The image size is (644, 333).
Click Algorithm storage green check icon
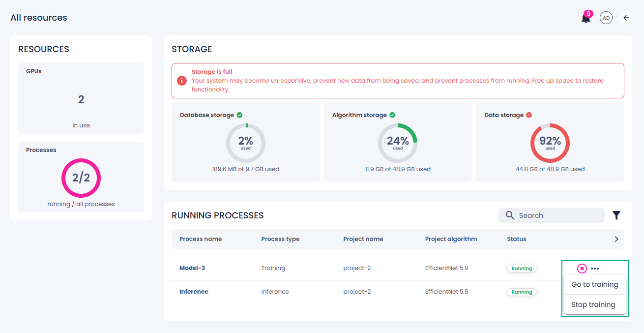392,115
